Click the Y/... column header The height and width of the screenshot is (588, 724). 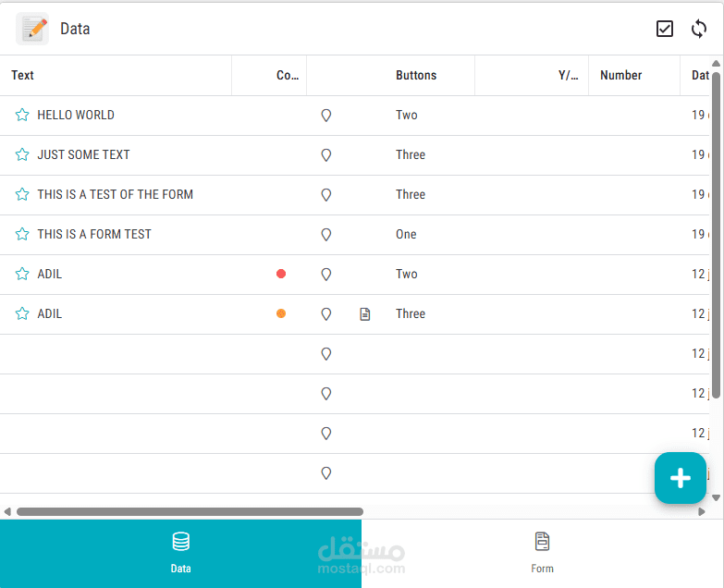568,75
